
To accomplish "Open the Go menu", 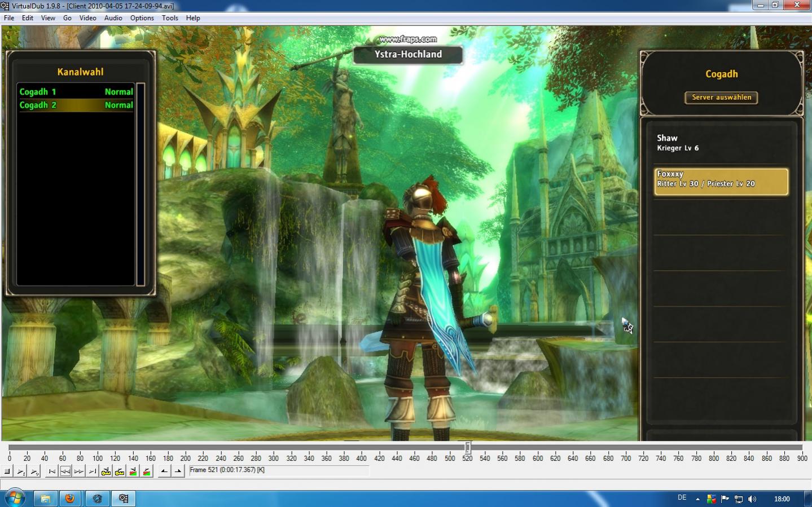I will point(67,18).
